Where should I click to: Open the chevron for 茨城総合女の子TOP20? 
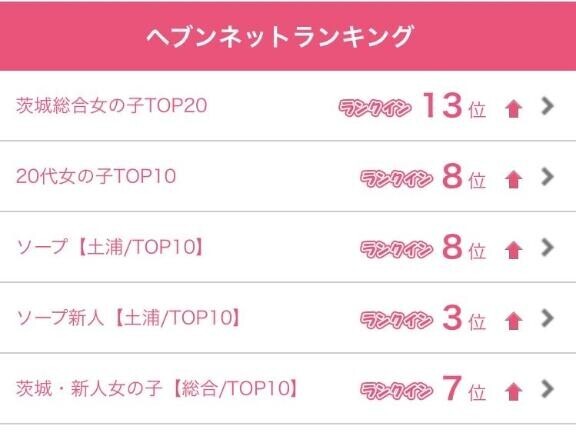click(x=547, y=106)
